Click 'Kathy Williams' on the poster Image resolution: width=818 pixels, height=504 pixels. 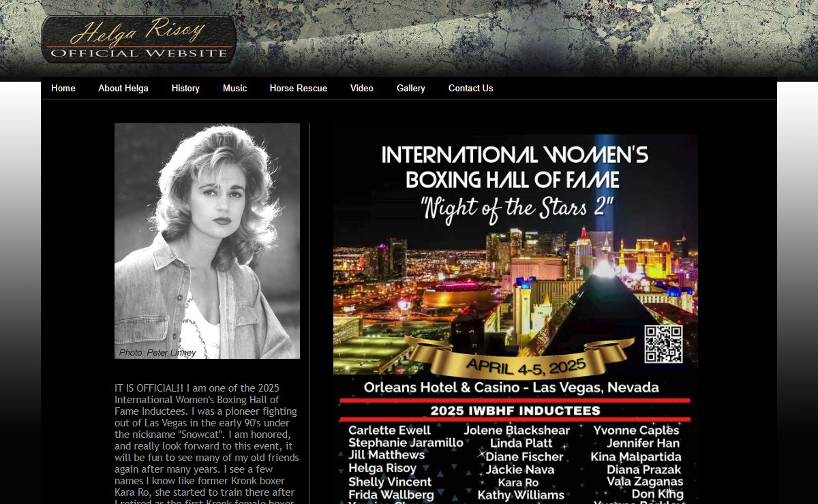pos(521,495)
